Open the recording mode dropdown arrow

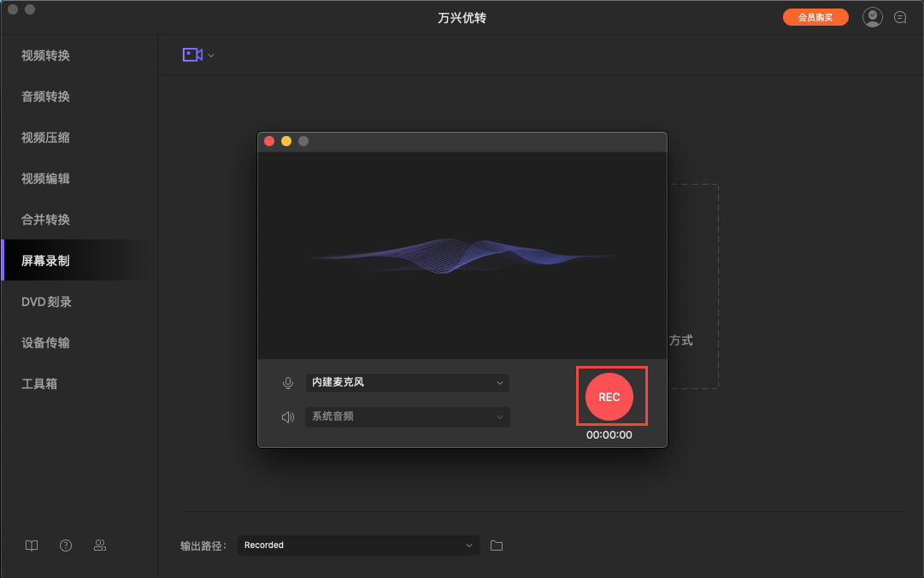point(209,54)
